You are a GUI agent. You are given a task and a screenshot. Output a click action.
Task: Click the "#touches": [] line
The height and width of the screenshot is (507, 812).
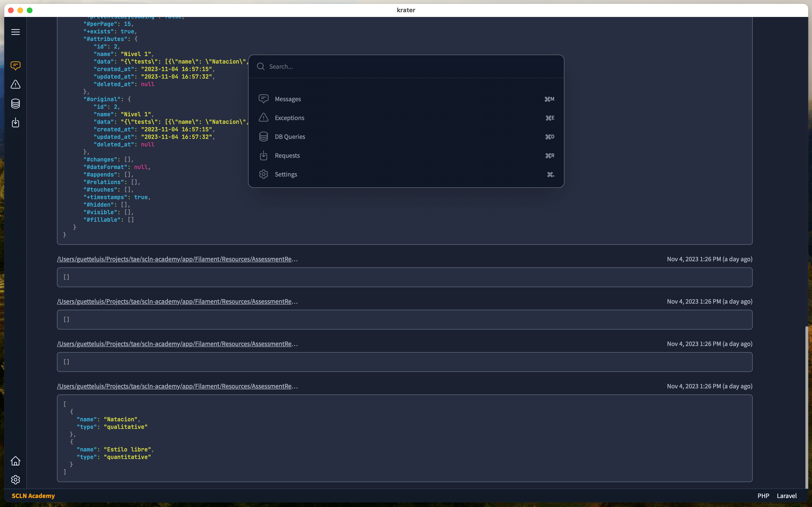click(108, 189)
